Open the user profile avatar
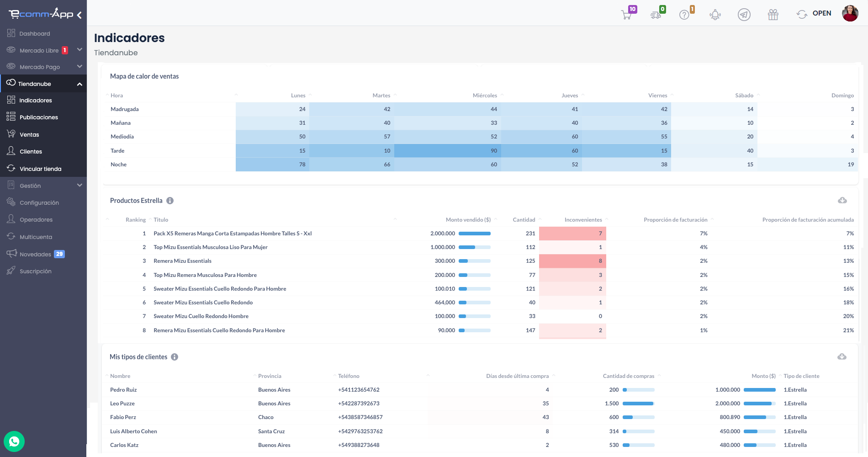868x457 pixels. [x=850, y=13]
